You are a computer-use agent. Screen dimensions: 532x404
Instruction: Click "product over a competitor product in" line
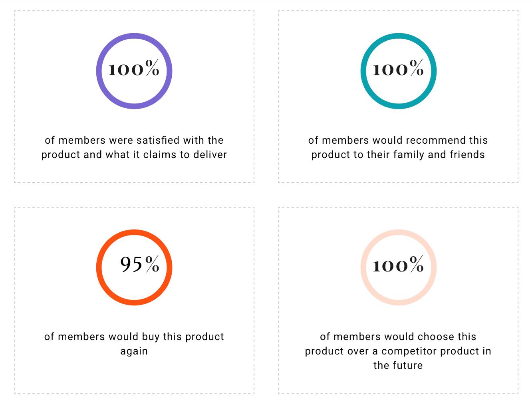click(x=398, y=351)
